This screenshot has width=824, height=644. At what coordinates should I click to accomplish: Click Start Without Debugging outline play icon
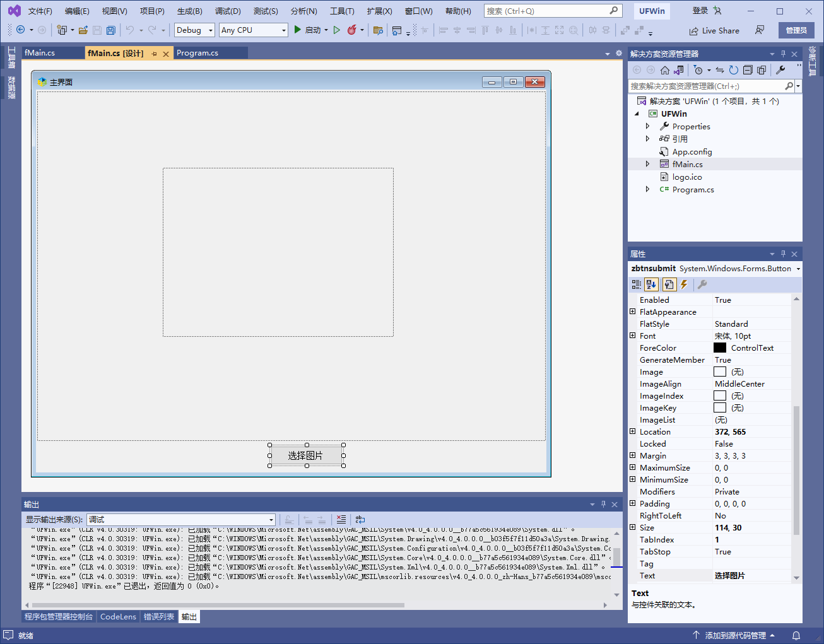(x=337, y=30)
